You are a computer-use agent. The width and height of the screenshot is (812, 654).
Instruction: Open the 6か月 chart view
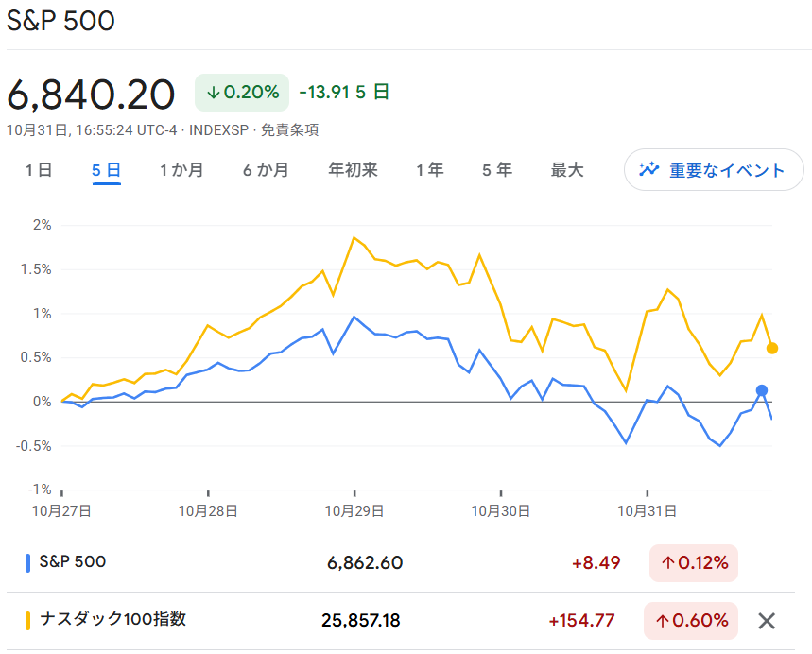click(266, 169)
